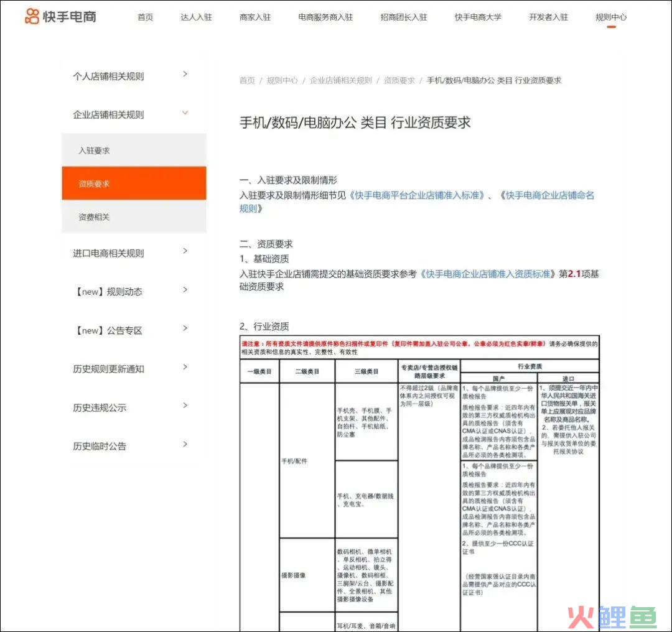Click the 首页 breadcrumb link

(x=247, y=80)
